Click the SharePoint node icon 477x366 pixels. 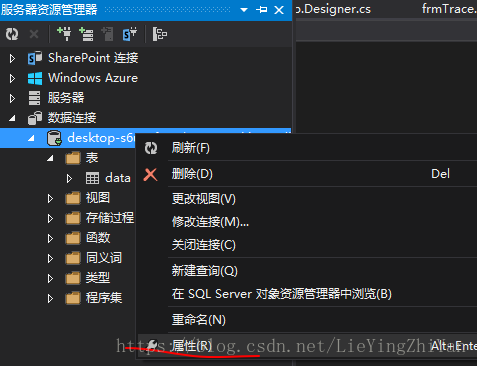[35, 58]
